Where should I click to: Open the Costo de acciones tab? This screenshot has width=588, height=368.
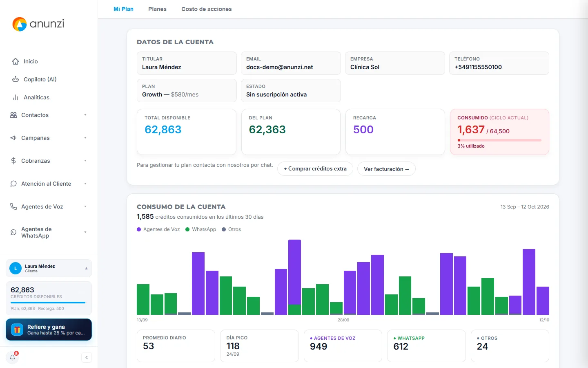tap(207, 9)
